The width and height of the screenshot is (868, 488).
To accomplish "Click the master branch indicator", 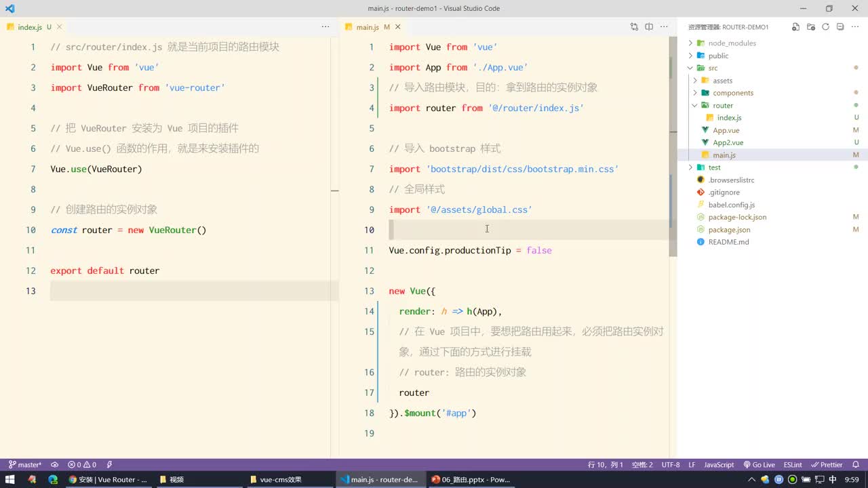I will tap(24, 465).
